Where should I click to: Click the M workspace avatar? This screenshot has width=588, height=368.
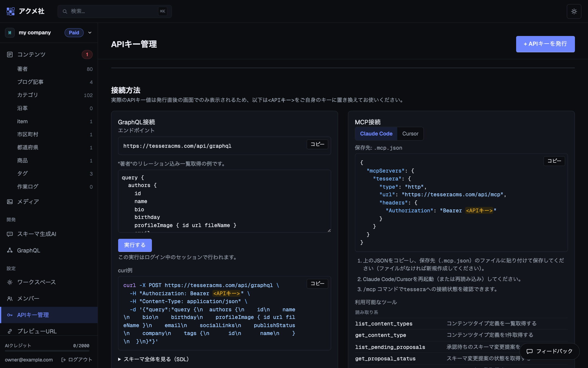[x=10, y=33]
